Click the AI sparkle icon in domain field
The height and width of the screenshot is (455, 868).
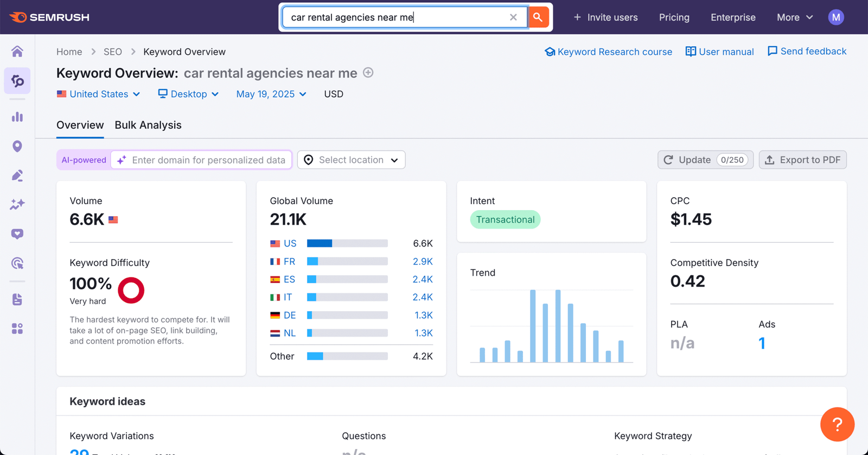point(122,160)
